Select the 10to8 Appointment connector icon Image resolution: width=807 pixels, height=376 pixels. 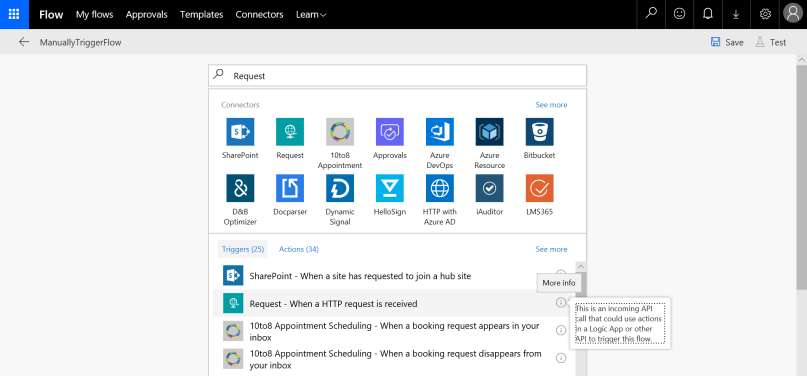point(340,132)
